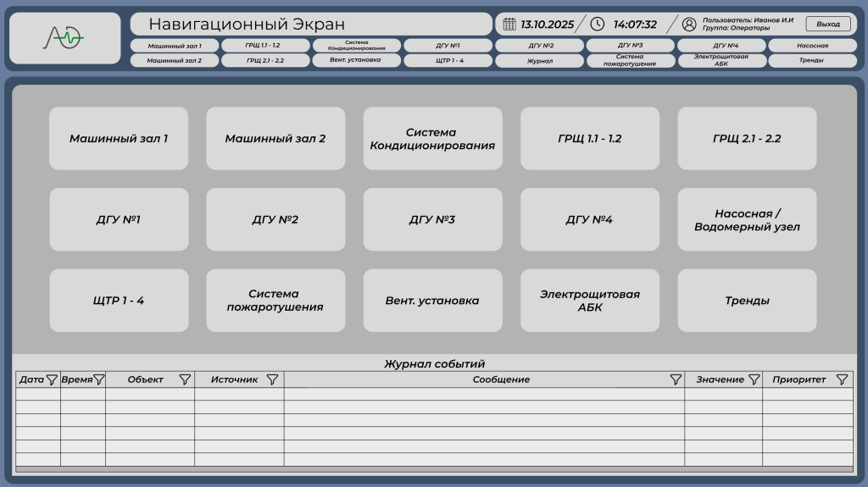The image size is (868, 487).
Task: Click the company logo in the header
Action: (64, 38)
